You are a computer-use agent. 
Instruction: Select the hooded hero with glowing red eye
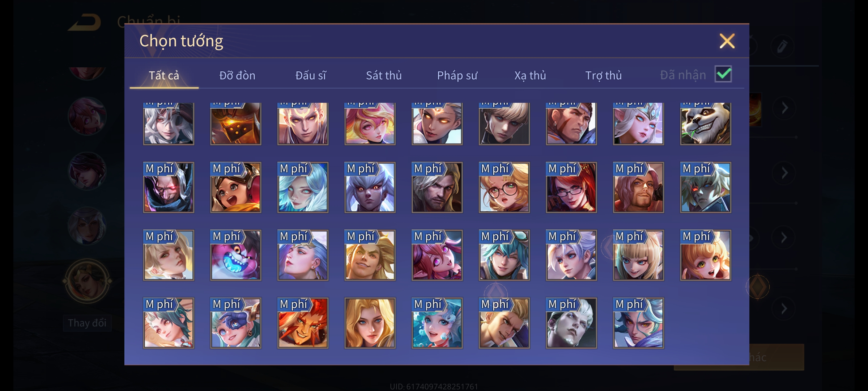[169, 187]
